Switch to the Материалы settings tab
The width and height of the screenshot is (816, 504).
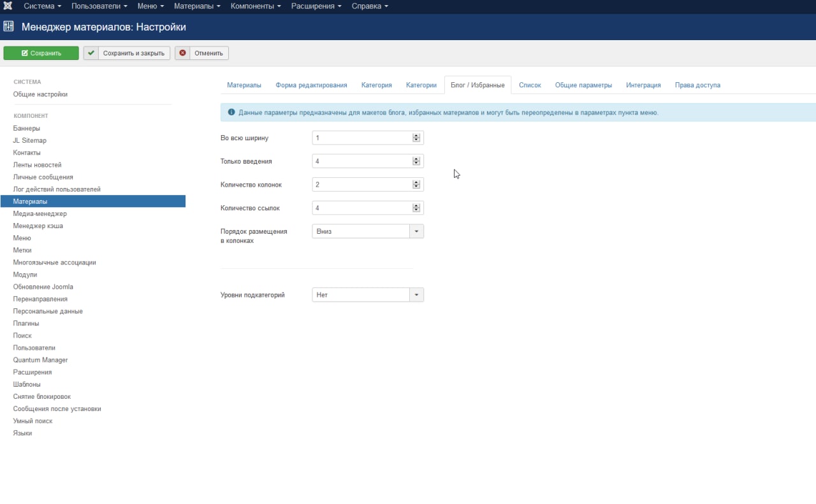244,85
